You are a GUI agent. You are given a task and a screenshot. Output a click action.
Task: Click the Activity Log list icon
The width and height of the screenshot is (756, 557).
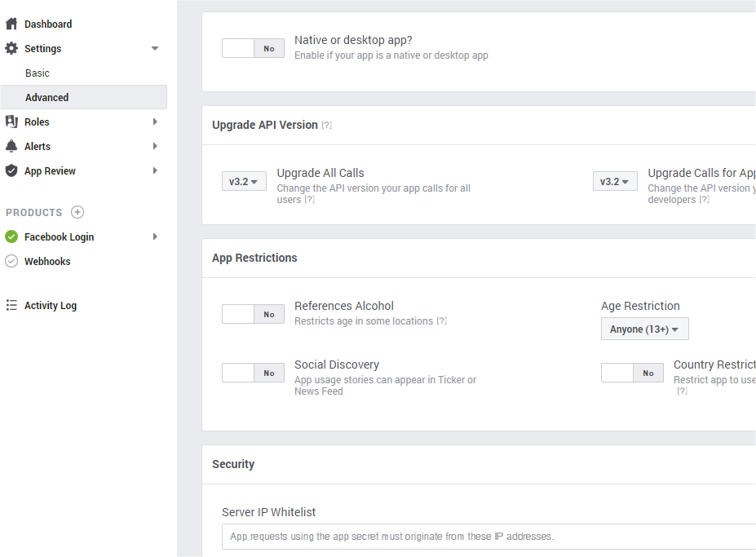(11, 305)
